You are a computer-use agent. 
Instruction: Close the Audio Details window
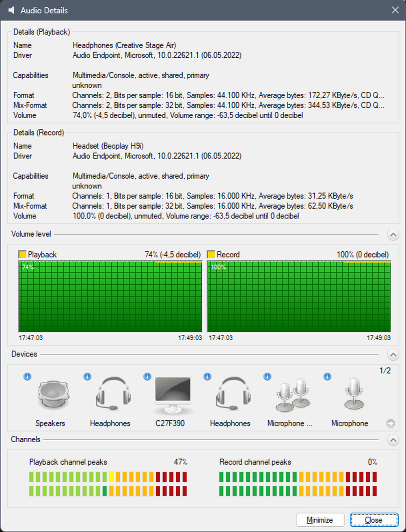(395, 10)
